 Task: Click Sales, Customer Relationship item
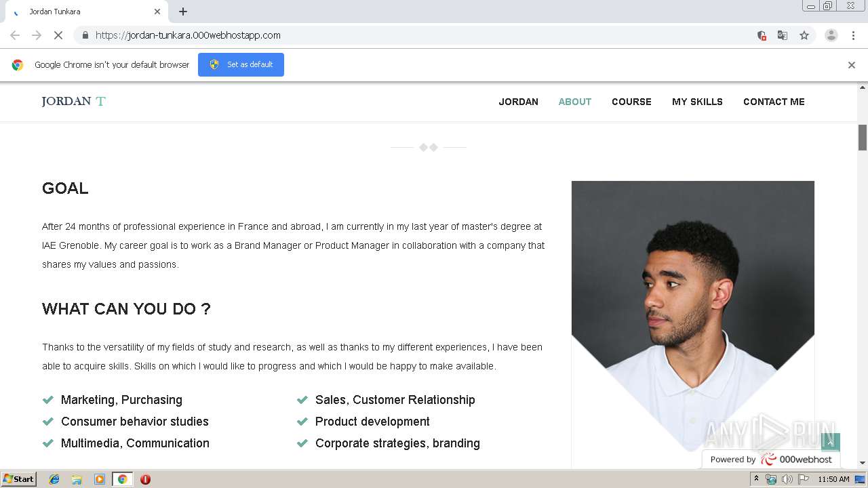click(395, 400)
